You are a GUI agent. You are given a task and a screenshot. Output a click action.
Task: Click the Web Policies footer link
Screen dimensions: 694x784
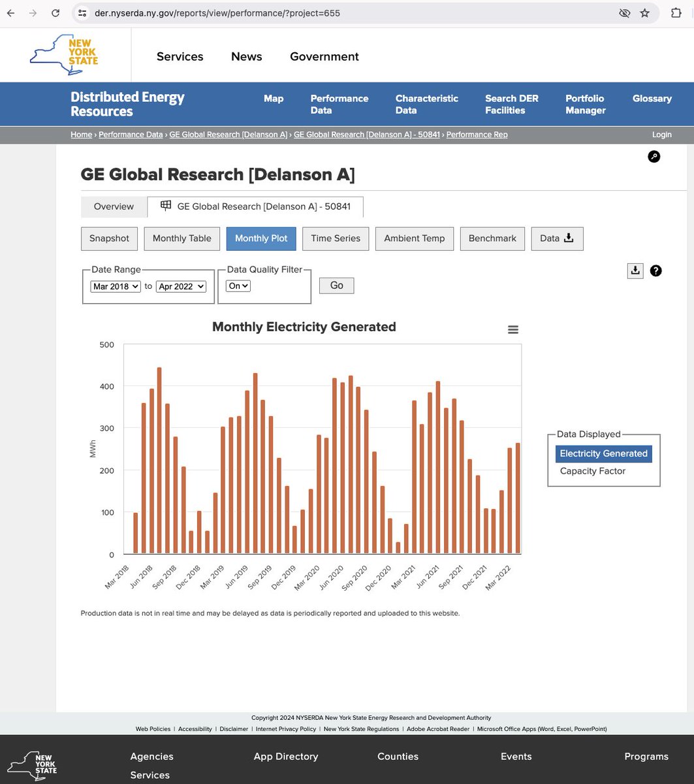tap(153, 729)
